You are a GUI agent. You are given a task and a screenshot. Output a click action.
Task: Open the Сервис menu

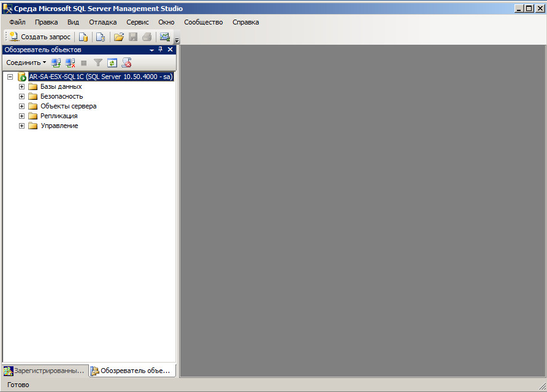coord(137,22)
